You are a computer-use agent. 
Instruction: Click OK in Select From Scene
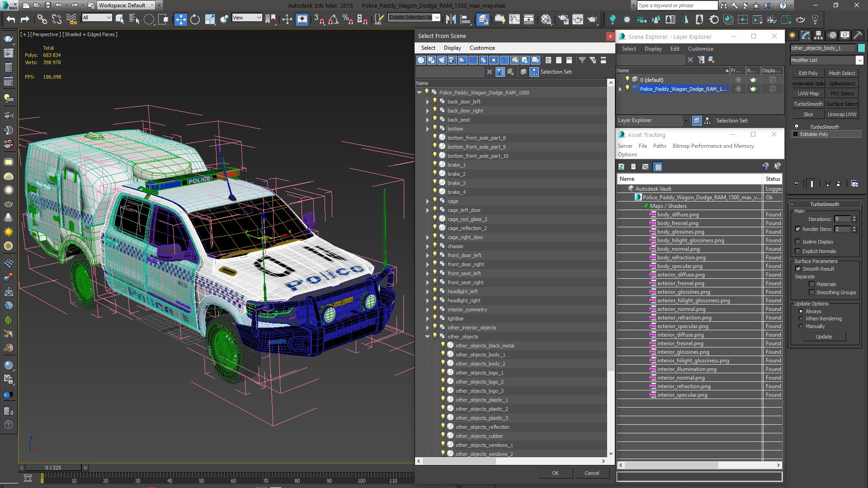556,473
